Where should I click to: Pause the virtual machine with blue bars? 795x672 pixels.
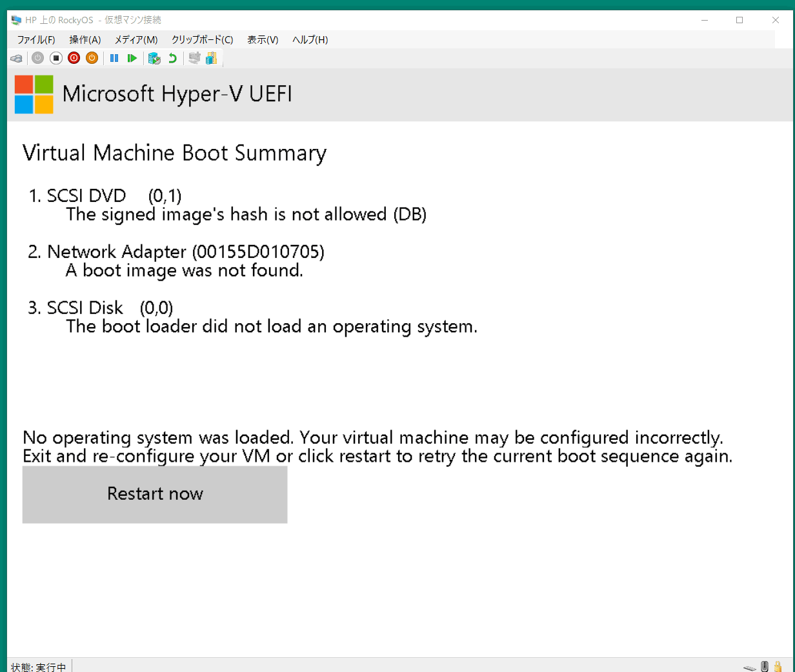114,58
